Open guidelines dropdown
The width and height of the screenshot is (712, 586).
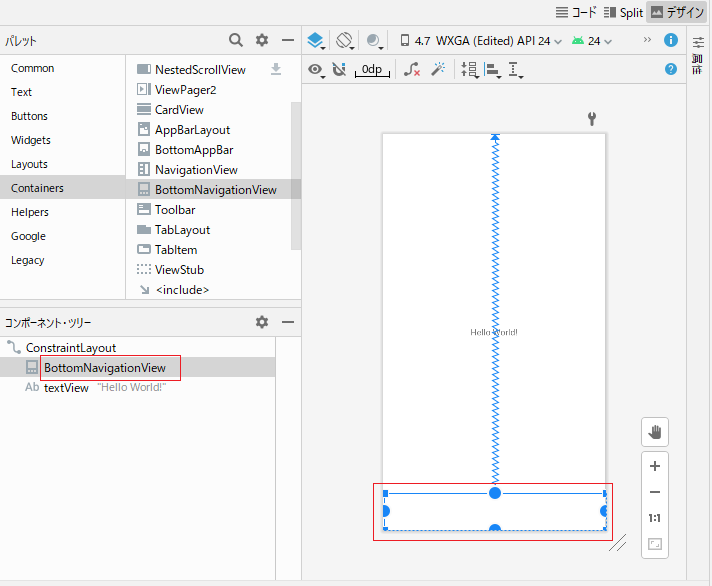click(x=515, y=70)
